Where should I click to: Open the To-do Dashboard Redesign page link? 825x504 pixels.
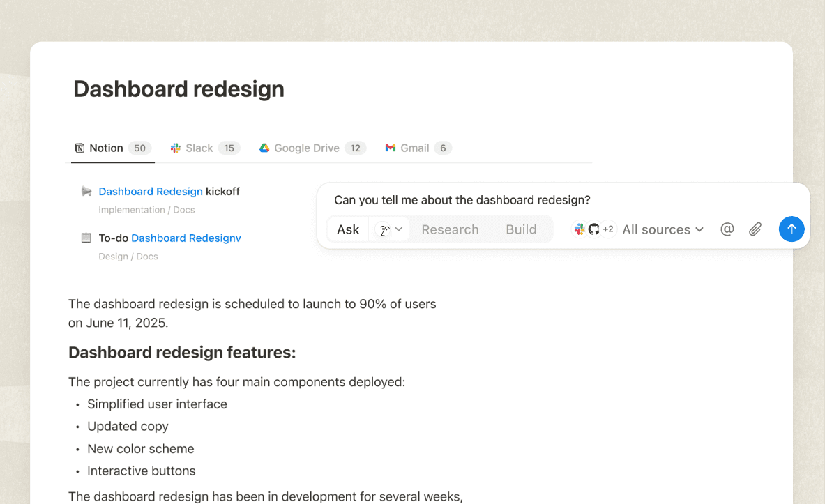click(186, 238)
